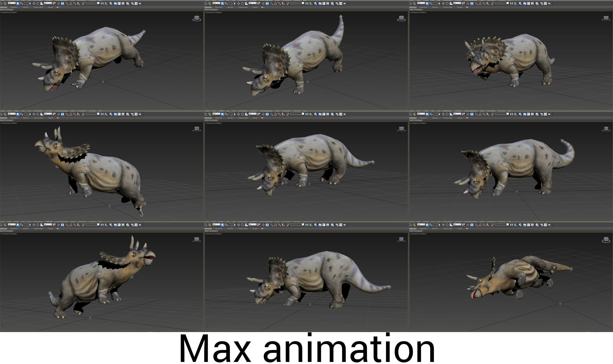Activate Select and Rotate in top-left screenshot

tap(38, 3)
